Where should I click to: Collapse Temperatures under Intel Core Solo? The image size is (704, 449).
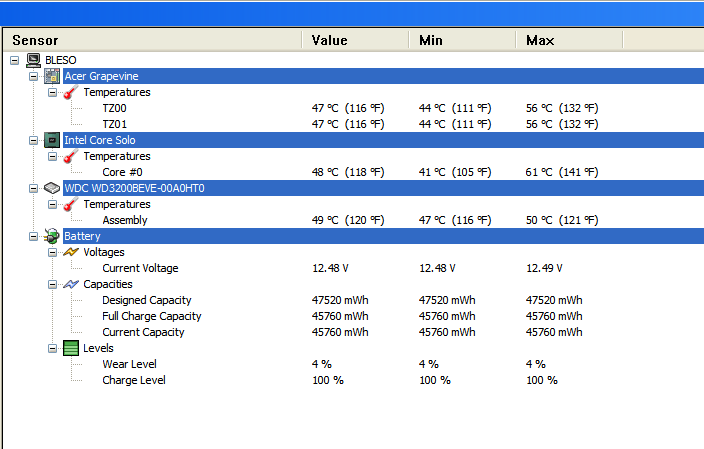[52, 156]
